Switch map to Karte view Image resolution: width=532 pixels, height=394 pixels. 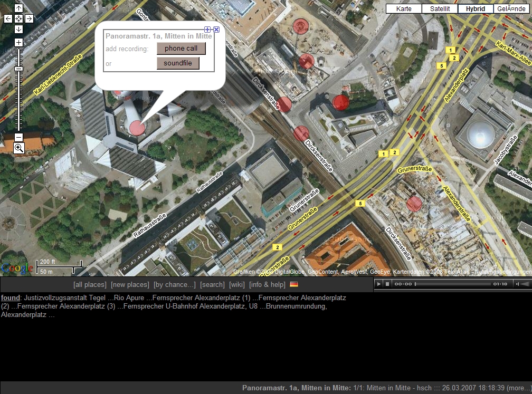pos(404,8)
